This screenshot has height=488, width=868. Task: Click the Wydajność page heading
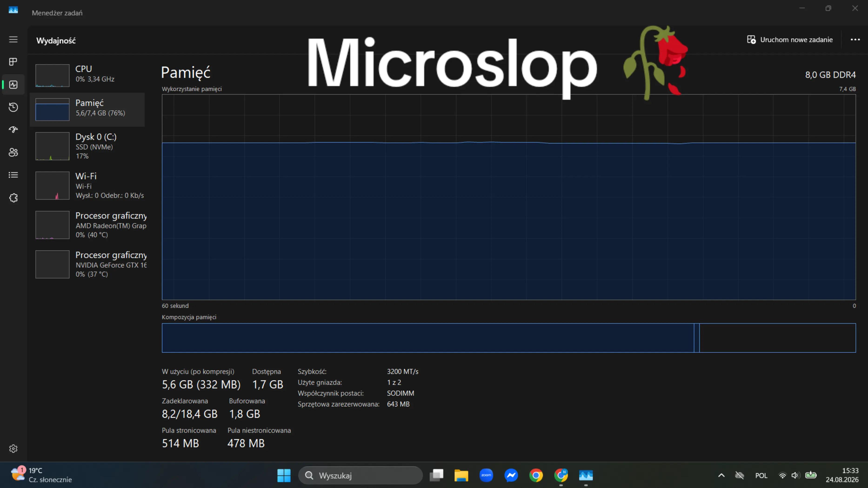tap(56, 41)
